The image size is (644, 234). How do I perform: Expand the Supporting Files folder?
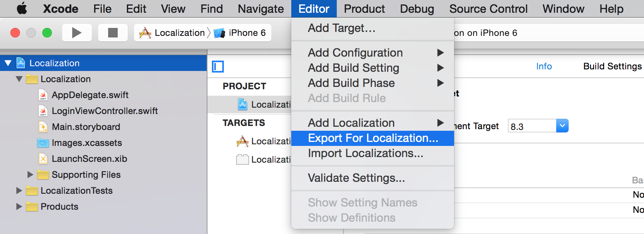30,175
